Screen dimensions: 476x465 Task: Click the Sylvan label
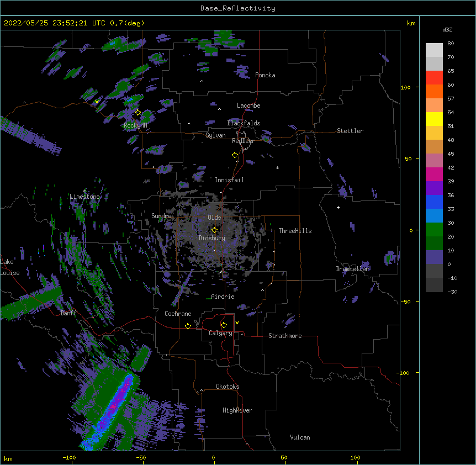coord(215,135)
